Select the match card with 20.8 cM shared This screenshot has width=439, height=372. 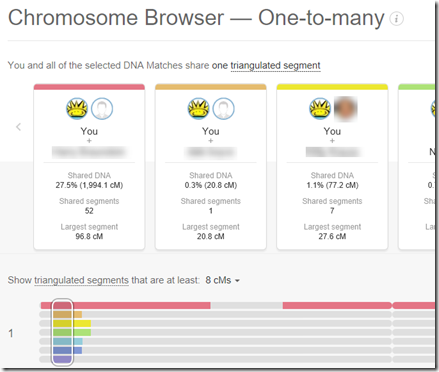pos(211,167)
